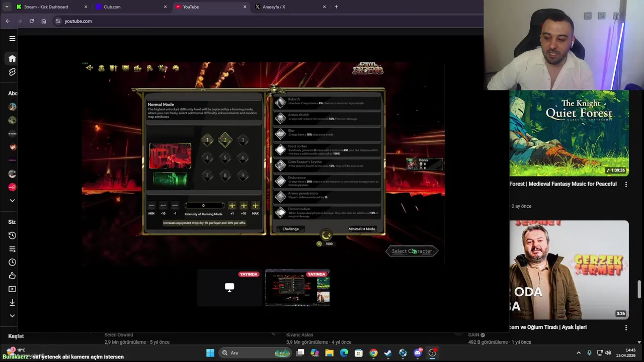Select the red map thumbnail
644x362 pixels.
170,156
